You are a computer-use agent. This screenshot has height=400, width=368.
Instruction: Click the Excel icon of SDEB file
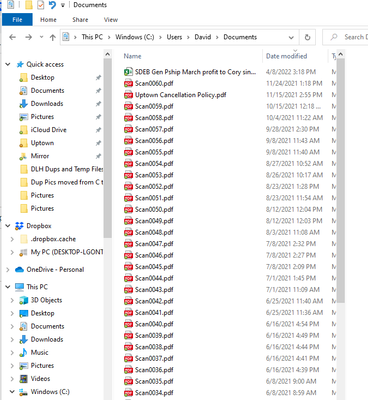point(128,72)
